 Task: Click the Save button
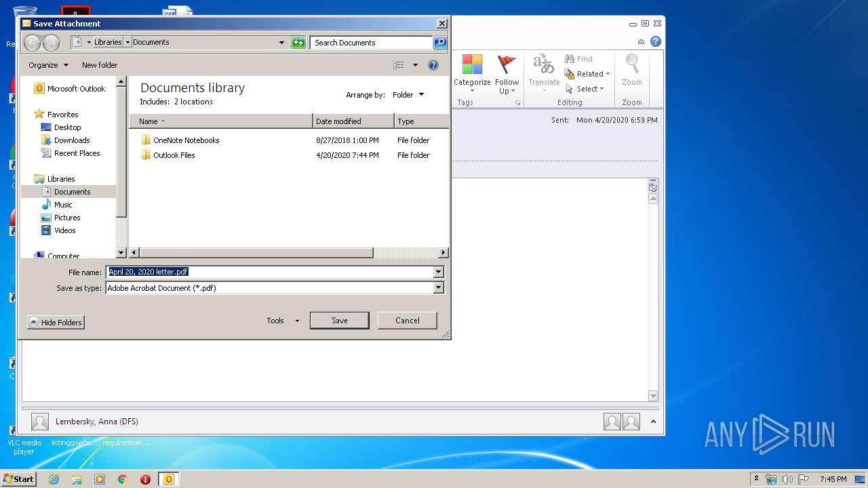[340, 321]
